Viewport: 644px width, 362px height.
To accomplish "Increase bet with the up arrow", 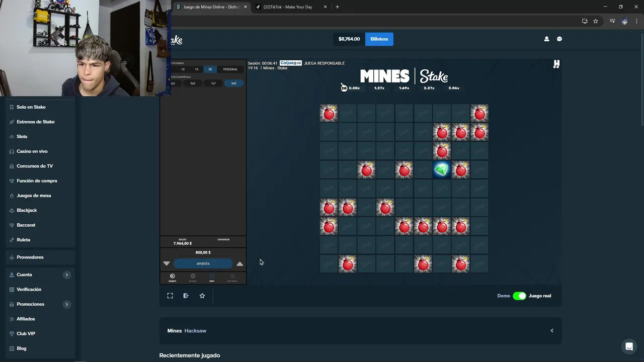I will click(x=240, y=263).
